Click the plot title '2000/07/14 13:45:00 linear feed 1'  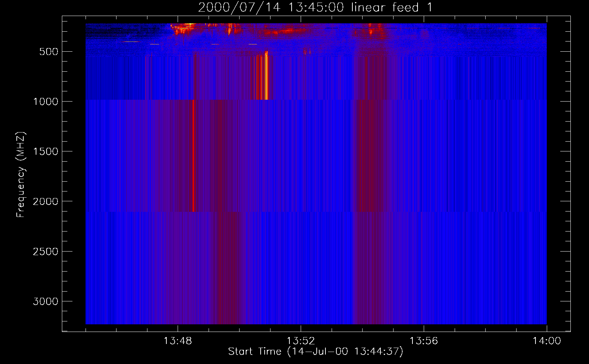pyautogui.click(x=315, y=7)
